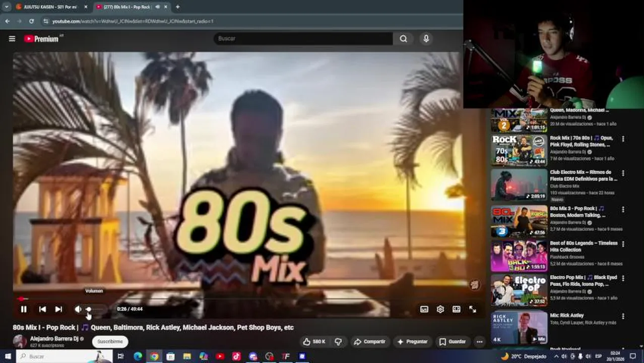Screen dimensions: 644x363
Task: Open 80s Mix 3 - Pop Rock title
Action: (577, 212)
